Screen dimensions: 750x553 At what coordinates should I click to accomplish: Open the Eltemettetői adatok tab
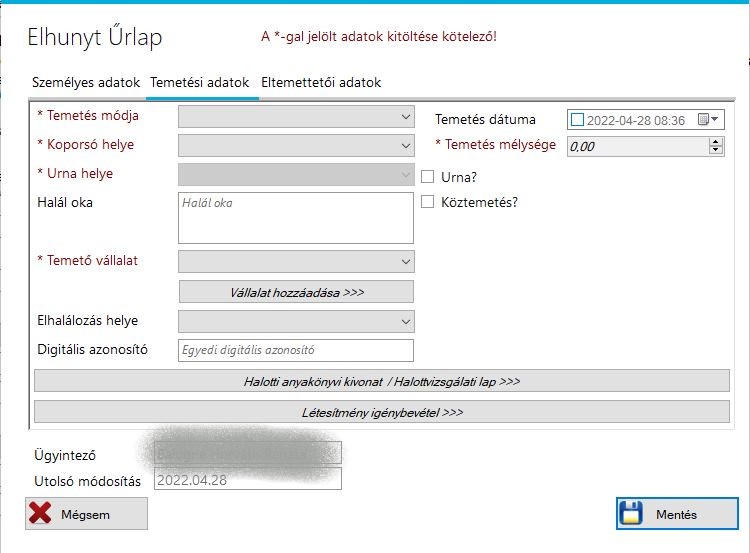coord(321,82)
